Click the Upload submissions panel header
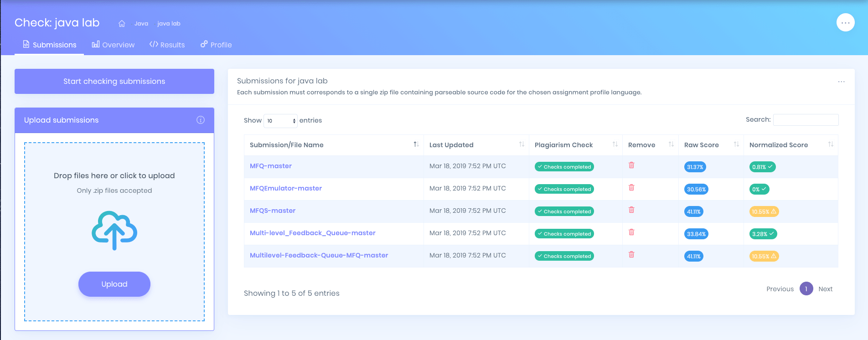 [114, 120]
